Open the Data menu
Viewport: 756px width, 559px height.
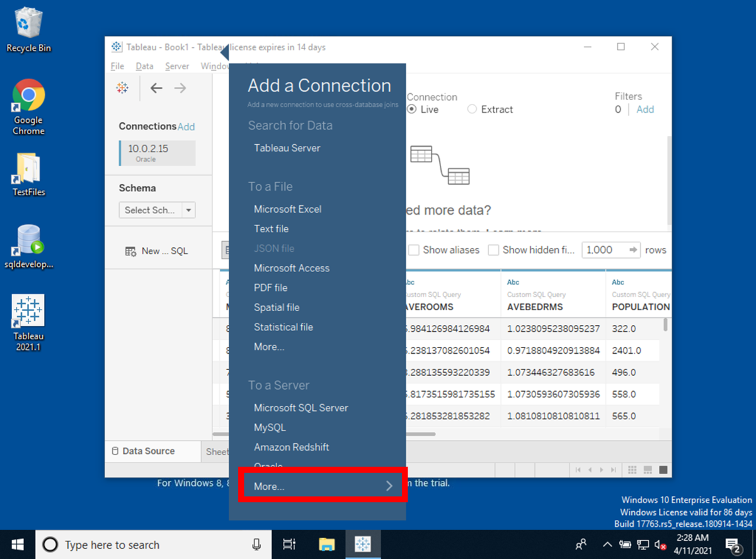click(144, 66)
